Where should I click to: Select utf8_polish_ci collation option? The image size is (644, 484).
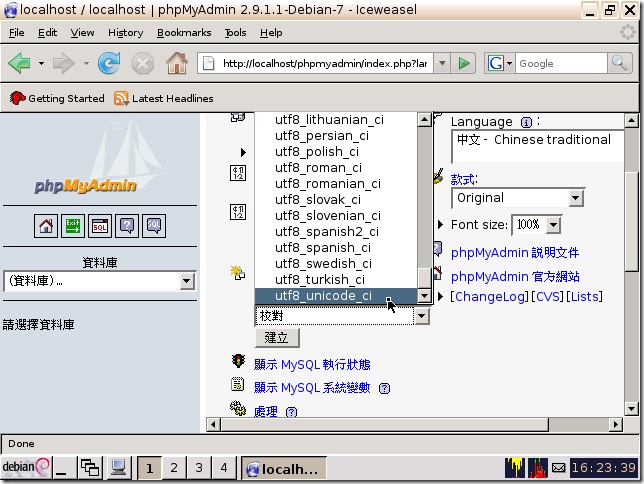[x=336, y=152]
